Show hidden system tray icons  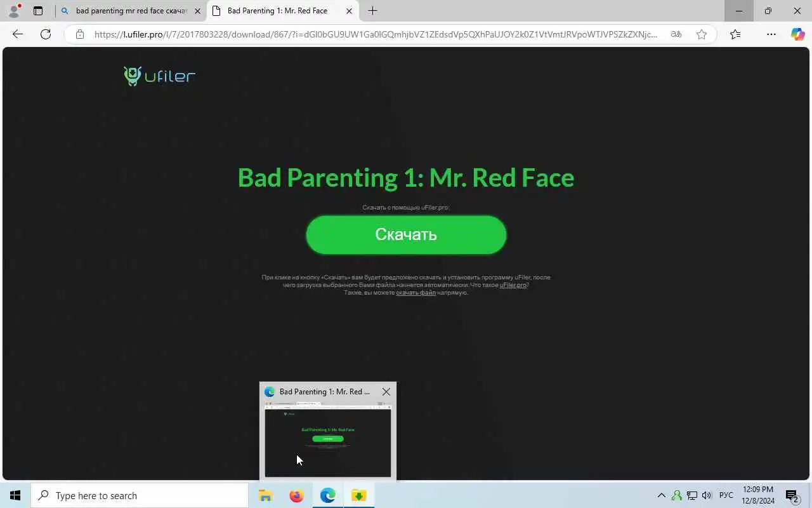(661, 495)
